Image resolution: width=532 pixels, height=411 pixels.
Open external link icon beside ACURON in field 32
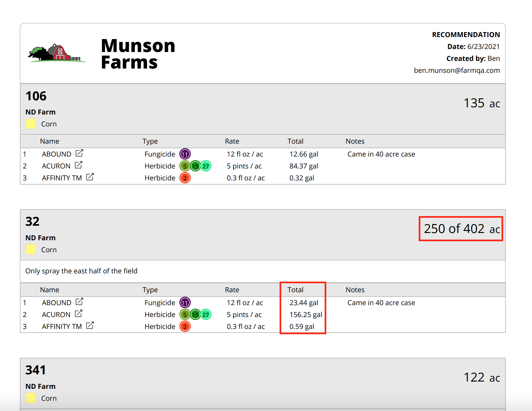pyautogui.click(x=79, y=314)
